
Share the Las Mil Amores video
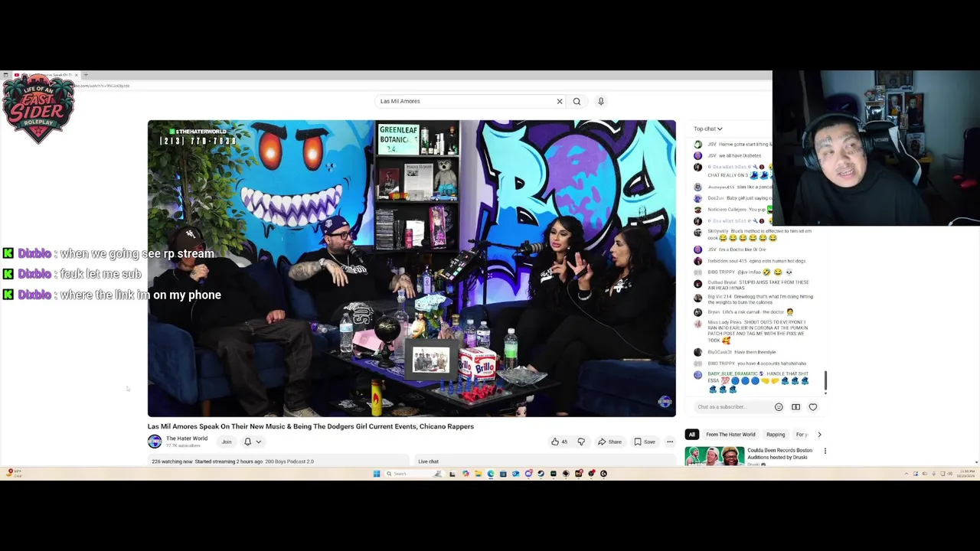[x=609, y=442]
